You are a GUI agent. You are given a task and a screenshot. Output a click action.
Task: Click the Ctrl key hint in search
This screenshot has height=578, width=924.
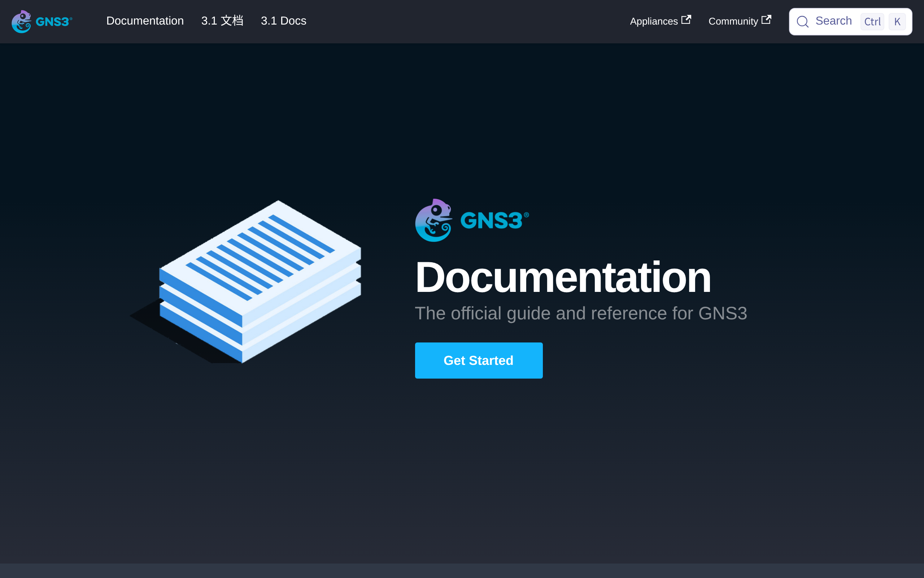coord(872,21)
